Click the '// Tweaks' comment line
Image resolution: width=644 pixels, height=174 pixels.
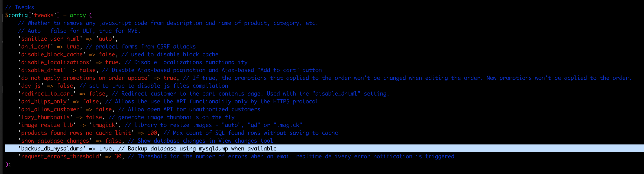(19, 7)
